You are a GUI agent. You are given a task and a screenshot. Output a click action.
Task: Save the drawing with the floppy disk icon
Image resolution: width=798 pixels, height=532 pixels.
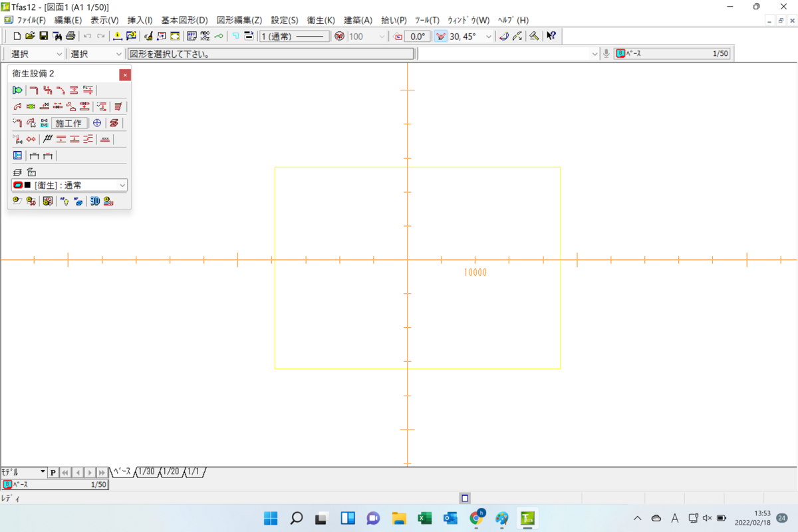pyautogui.click(x=43, y=37)
